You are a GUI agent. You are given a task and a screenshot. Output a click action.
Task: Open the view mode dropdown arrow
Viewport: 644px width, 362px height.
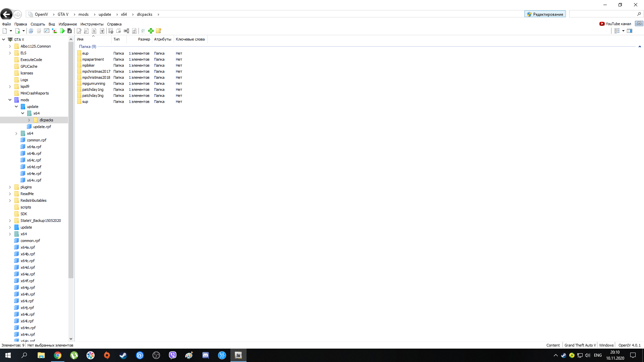(623, 31)
